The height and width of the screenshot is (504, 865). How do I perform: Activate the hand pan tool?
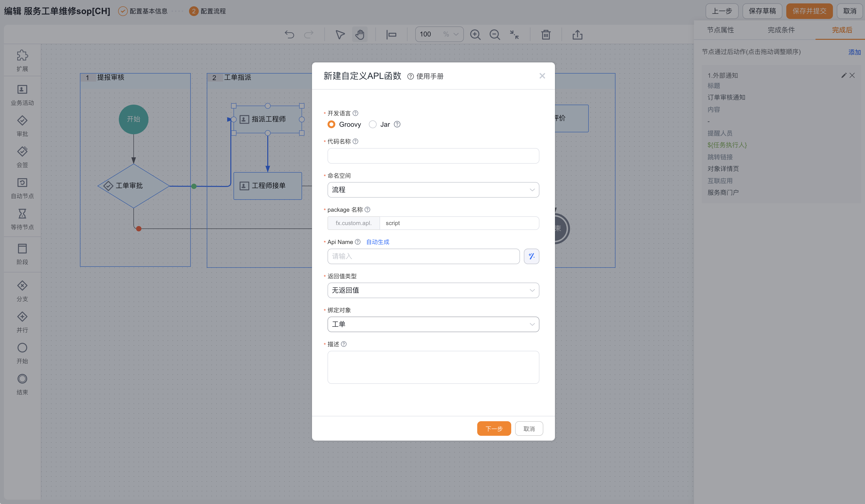click(x=360, y=34)
